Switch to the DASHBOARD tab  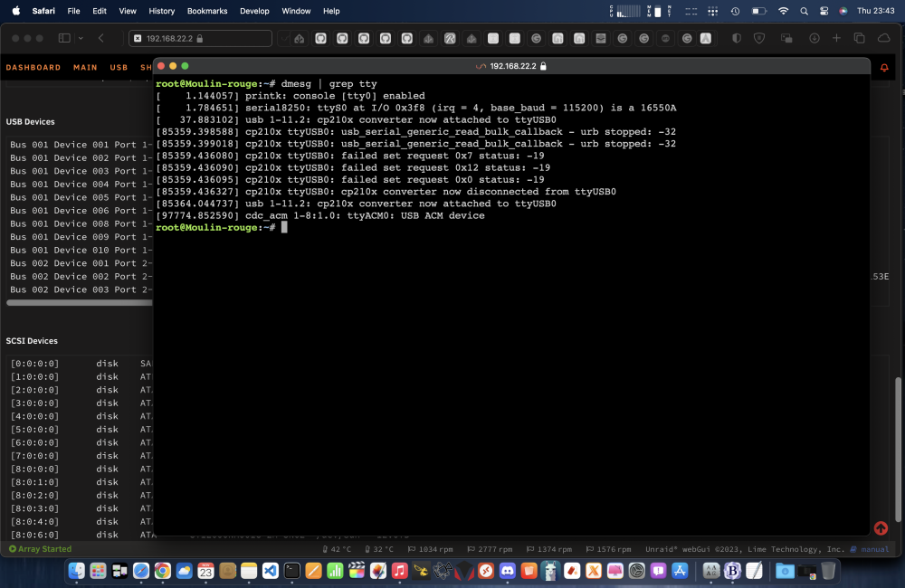[33, 68]
